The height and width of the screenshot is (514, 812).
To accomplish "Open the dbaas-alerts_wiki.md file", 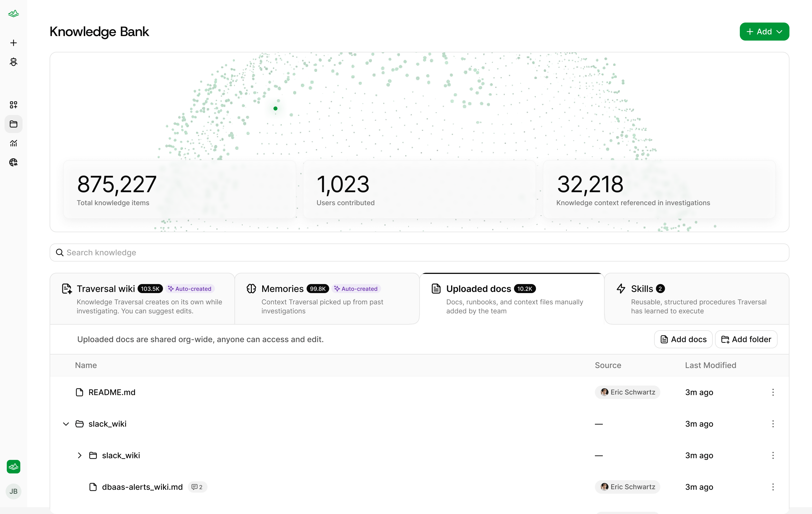I will pos(142,487).
